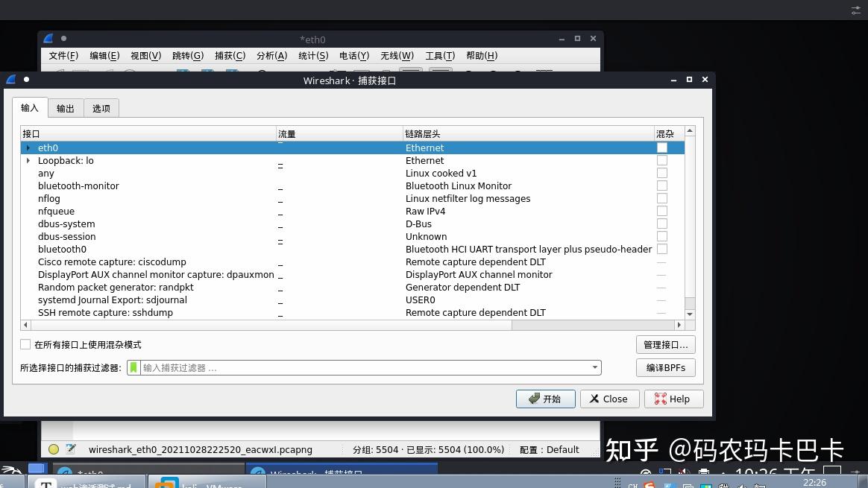Tick promiscuous checkbox for bluetooth-monitor

[662, 186]
